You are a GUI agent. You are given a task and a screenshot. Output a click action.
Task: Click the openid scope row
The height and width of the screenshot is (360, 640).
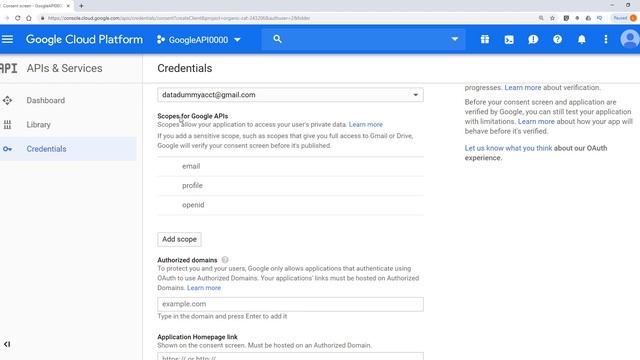pyautogui.click(x=290, y=205)
